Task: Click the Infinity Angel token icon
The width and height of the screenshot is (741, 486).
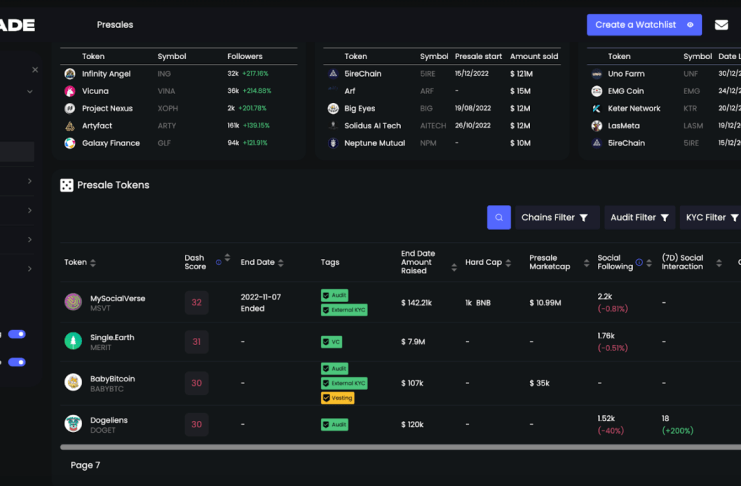Action: 70,74
